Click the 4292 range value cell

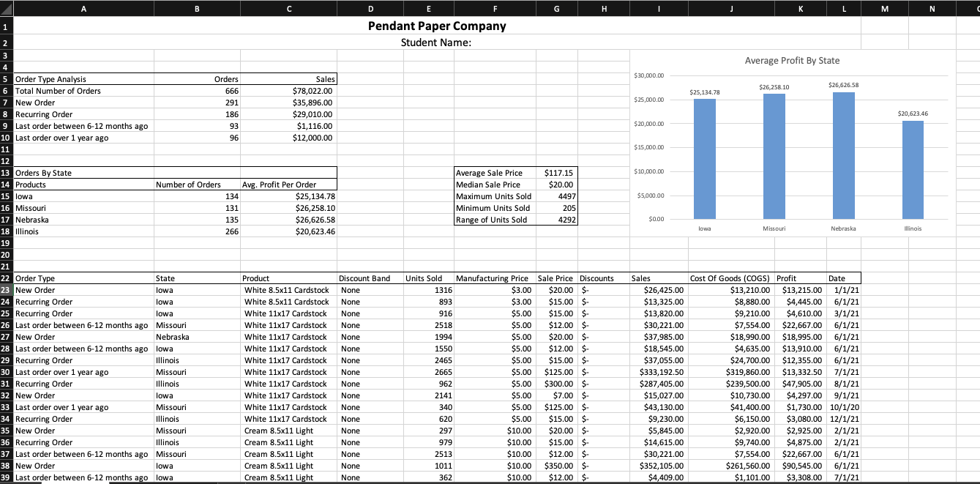tap(557, 220)
